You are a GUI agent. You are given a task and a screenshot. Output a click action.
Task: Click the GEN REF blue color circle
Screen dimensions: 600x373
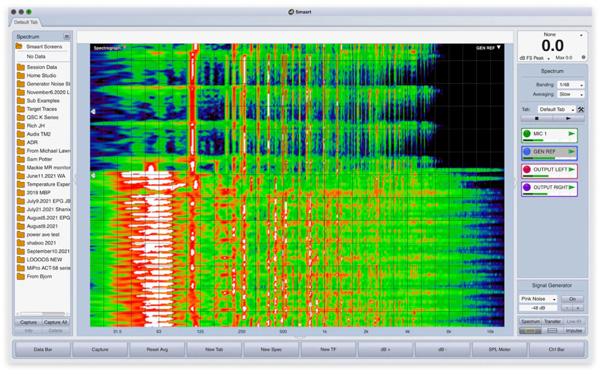(x=527, y=151)
